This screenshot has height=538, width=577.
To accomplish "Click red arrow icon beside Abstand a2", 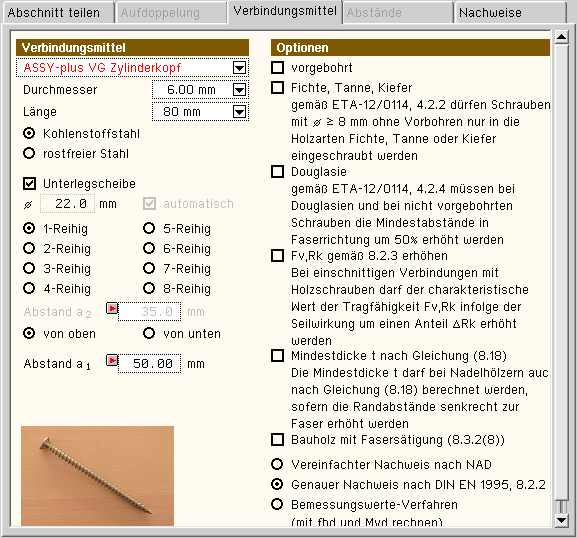I will (112, 308).
